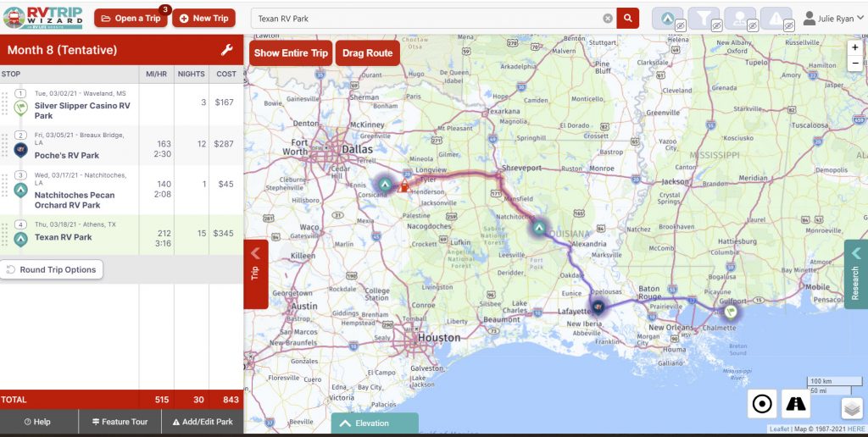Click the COST column header
The image size is (868, 437).
click(226, 74)
